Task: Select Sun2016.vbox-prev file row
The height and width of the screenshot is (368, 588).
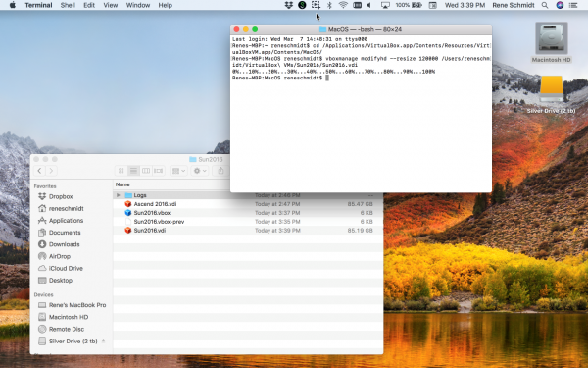Action: (x=248, y=222)
